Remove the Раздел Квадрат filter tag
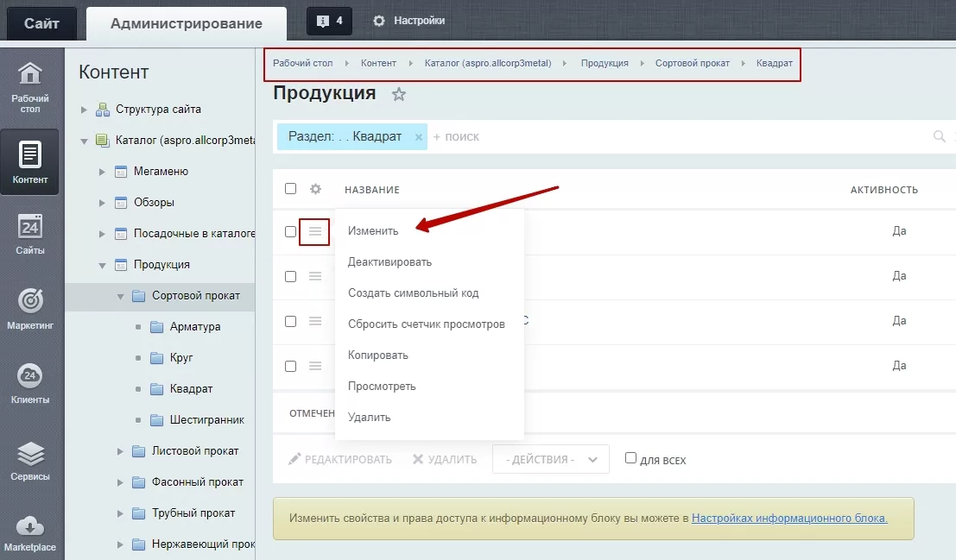956x560 pixels. coord(418,137)
